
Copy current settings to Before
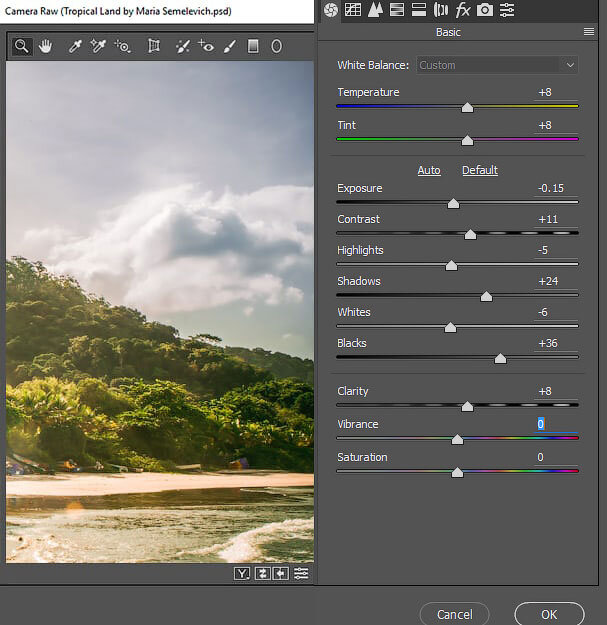point(281,574)
